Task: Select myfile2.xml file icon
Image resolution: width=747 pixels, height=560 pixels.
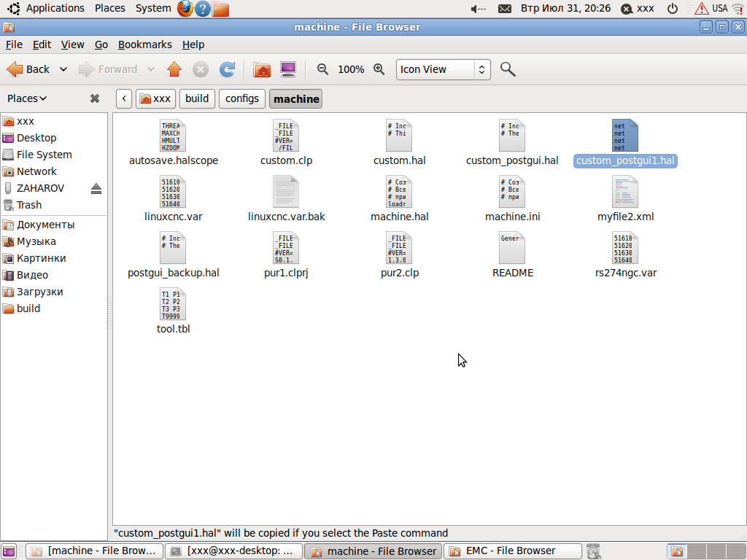Action: (625, 192)
